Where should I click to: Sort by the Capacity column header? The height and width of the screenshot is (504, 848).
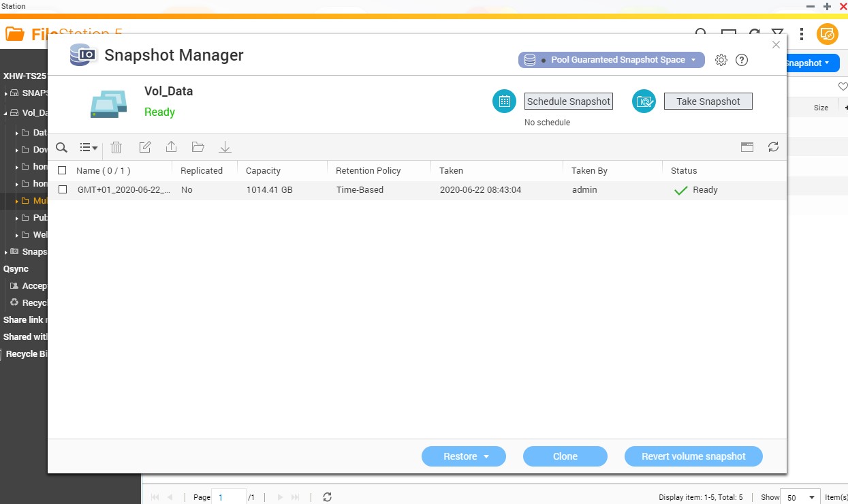click(x=263, y=171)
